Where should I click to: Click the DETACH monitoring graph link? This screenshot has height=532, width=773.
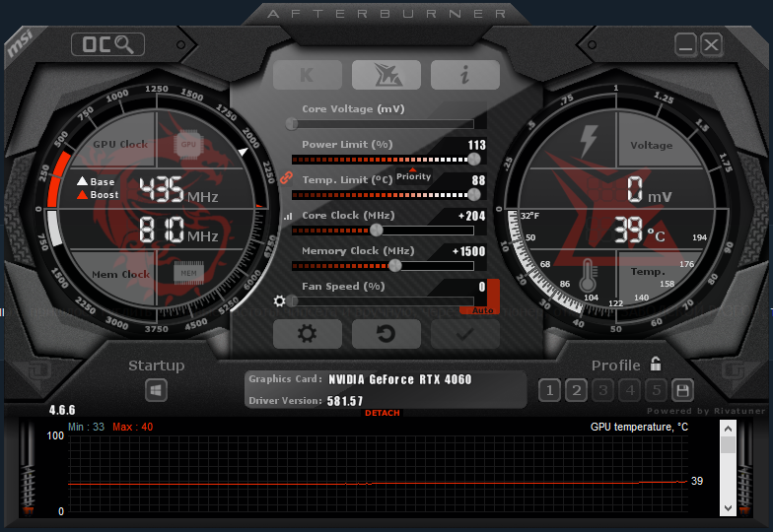(383, 413)
